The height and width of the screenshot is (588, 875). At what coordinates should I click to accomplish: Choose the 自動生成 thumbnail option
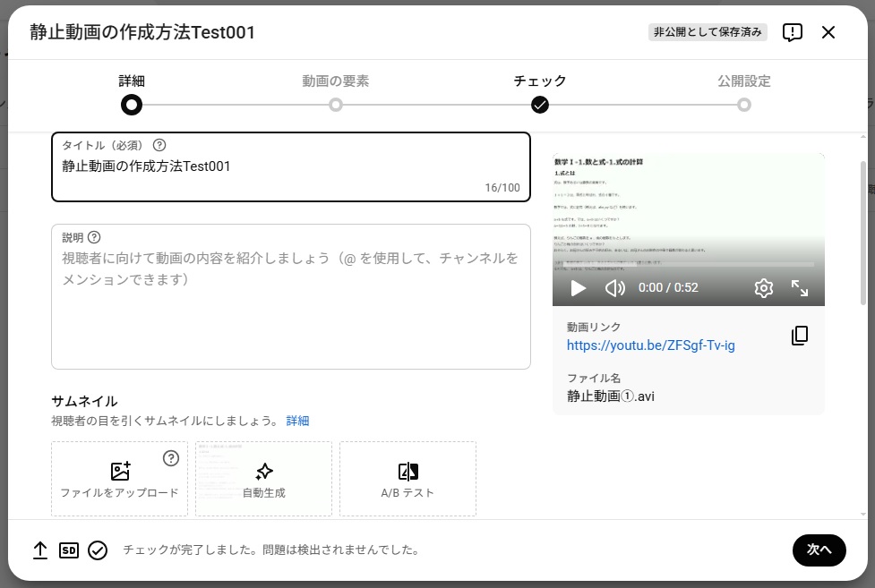pyautogui.click(x=263, y=479)
